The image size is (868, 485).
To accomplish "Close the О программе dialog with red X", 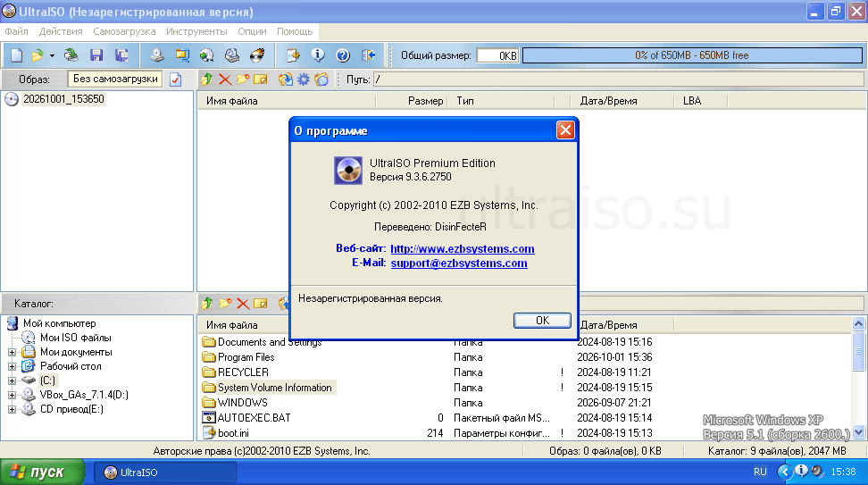I will (565, 130).
